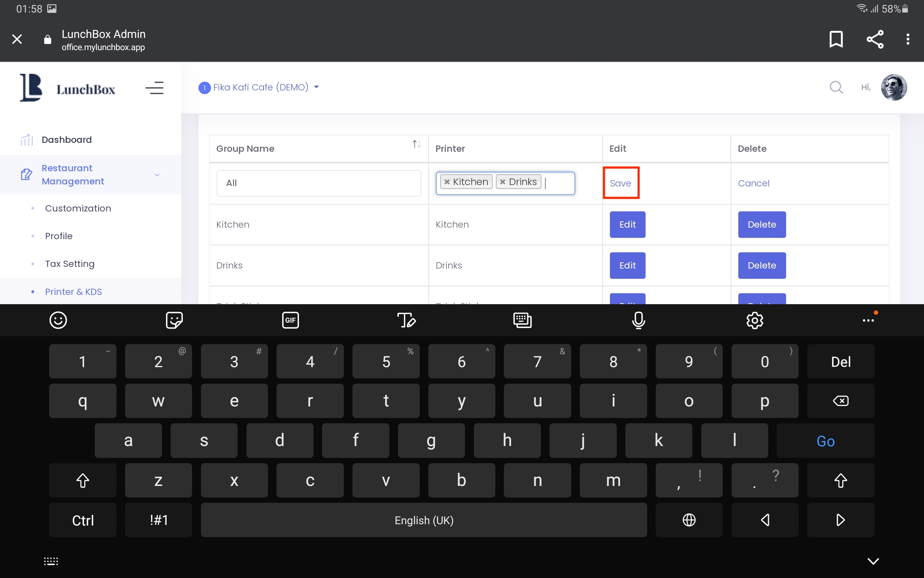The width and height of the screenshot is (924, 578).
Task: Go to Dashboard in sidebar
Action: pyautogui.click(x=67, y=140)
